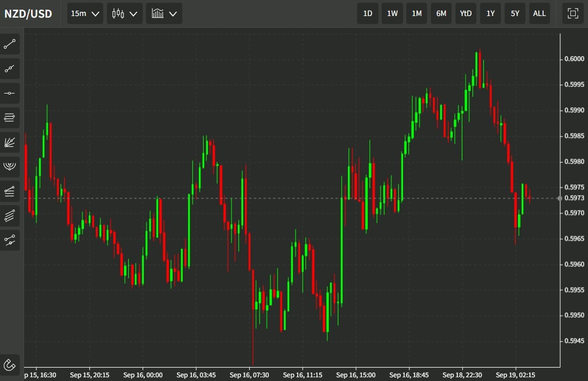Click the NZD/USD symbol title
Screen dimensions: 588x381
[x=28, y=14]
